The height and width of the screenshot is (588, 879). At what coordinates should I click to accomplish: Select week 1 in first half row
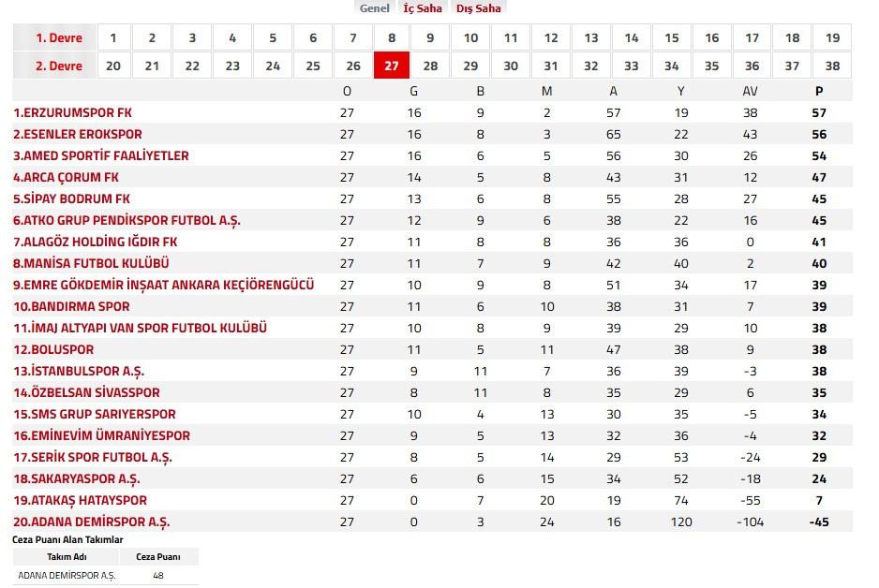(x=113, y=38)
